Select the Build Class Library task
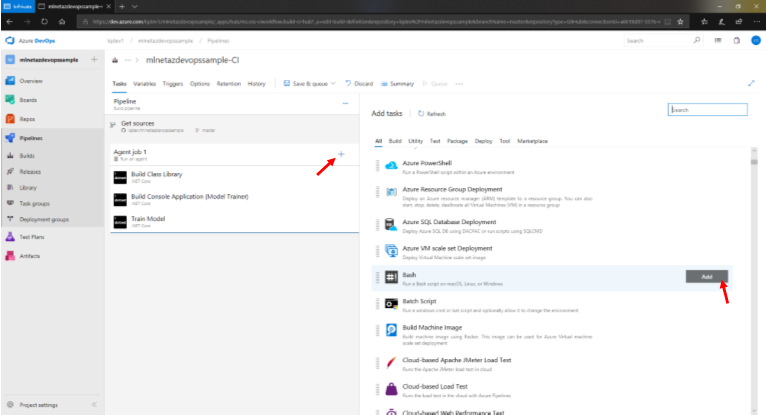Image resolution: width=766 pixels, height=415 pixels. click(234, 177)
